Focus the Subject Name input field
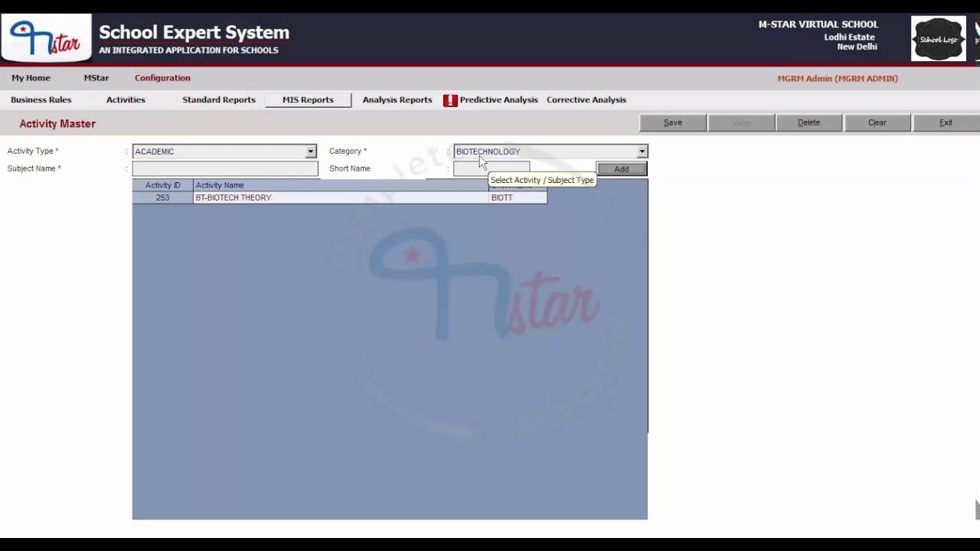This screenshot has width=980, height=551. (225, 168)
